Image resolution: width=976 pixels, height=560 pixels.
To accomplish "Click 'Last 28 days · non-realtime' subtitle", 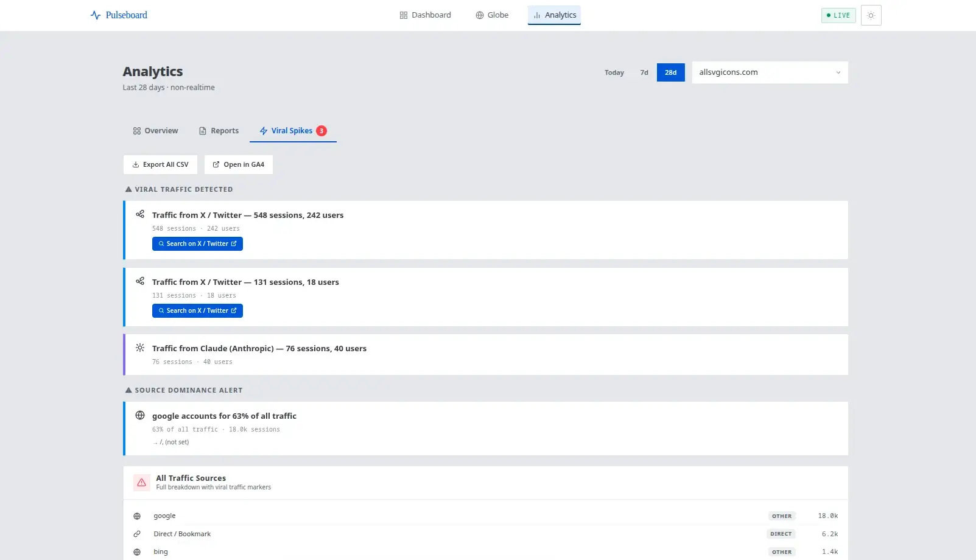I will (x=169, y=88).
